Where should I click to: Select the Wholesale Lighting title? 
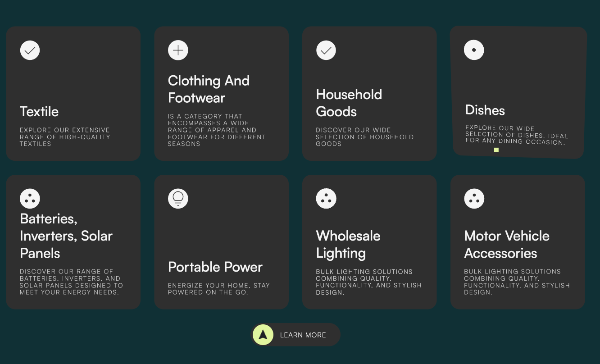click(348, 244)
